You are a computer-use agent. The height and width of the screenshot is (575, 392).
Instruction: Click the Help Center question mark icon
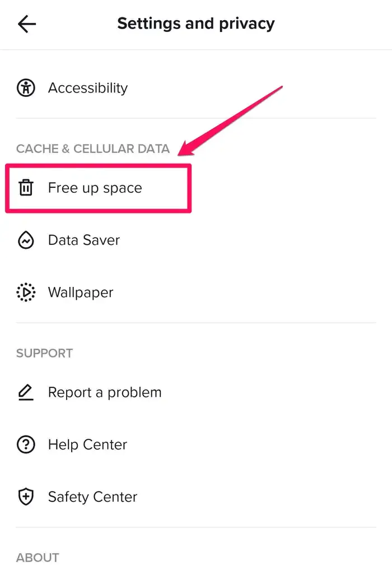(26, 445)
